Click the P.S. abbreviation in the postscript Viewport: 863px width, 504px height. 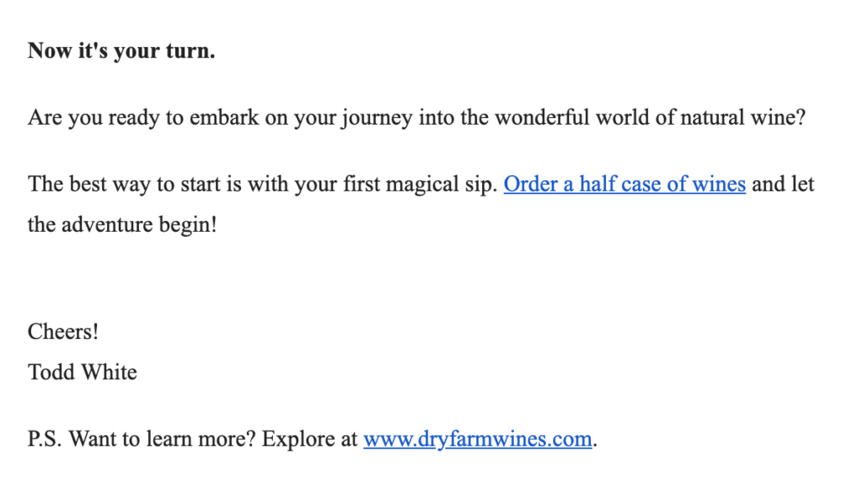46,439
